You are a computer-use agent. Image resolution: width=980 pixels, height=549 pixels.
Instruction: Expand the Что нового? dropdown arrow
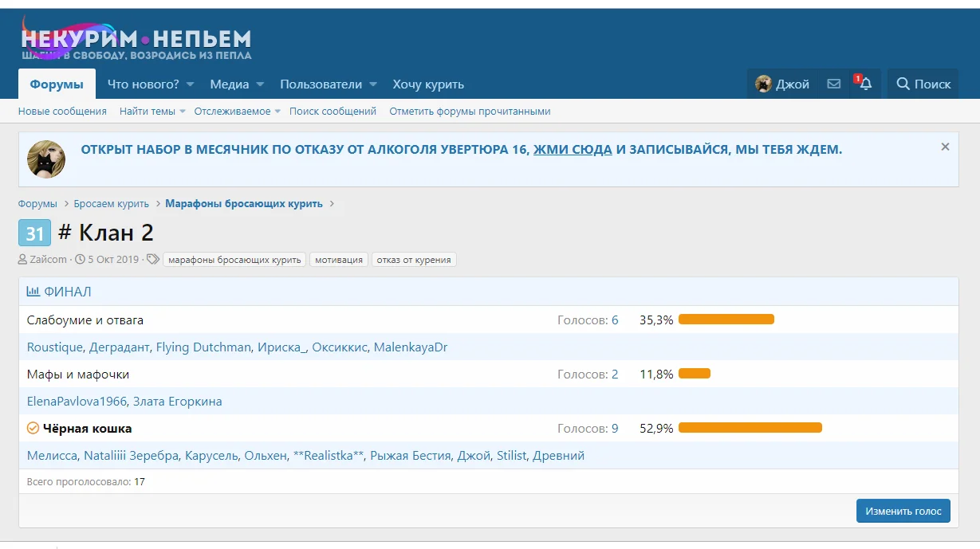[194, 84]
